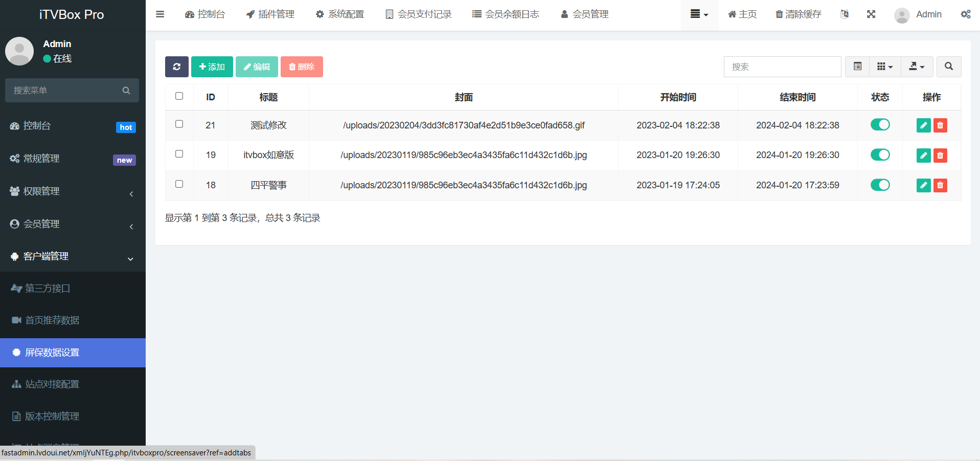980x461 pixels.
Task: Click the settings gears icon at top right
Action: tap(965, 14)
